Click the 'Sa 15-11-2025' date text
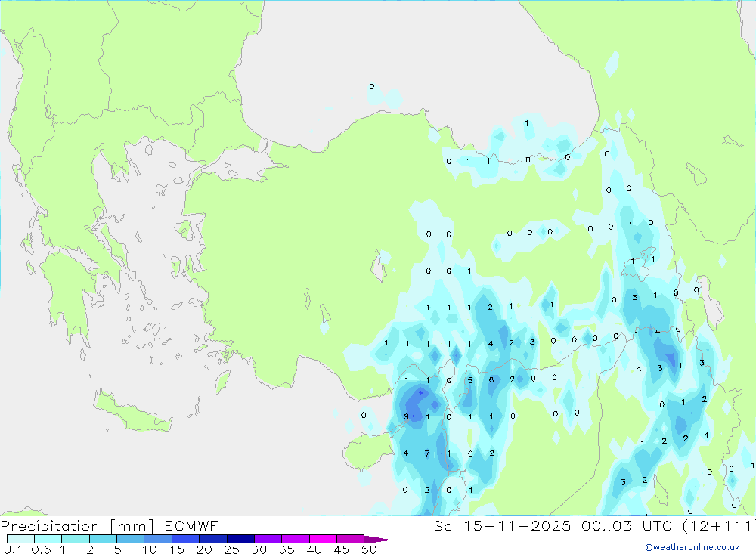The image size is (756, 554). pos(503,525)
